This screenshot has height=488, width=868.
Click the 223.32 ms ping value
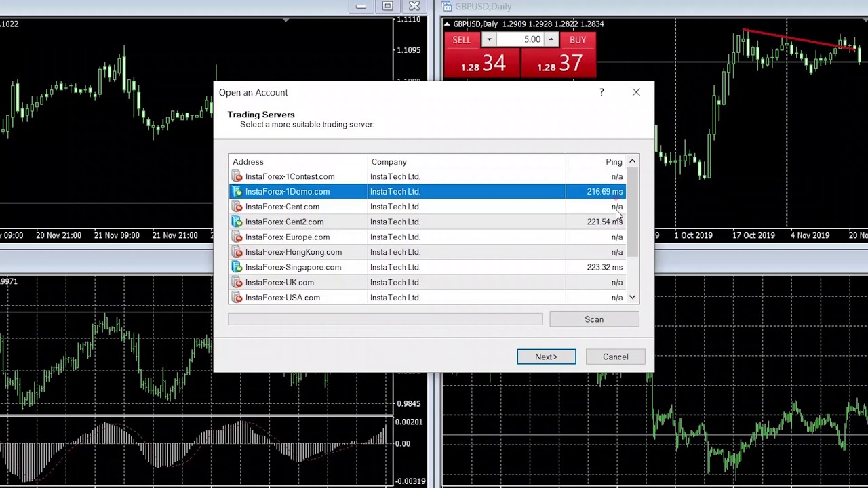tap(604, 267)
